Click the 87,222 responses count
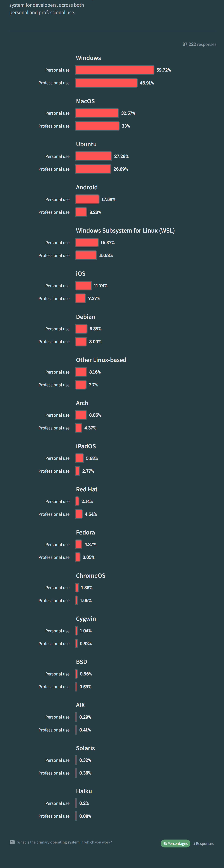 pos(199,45)
